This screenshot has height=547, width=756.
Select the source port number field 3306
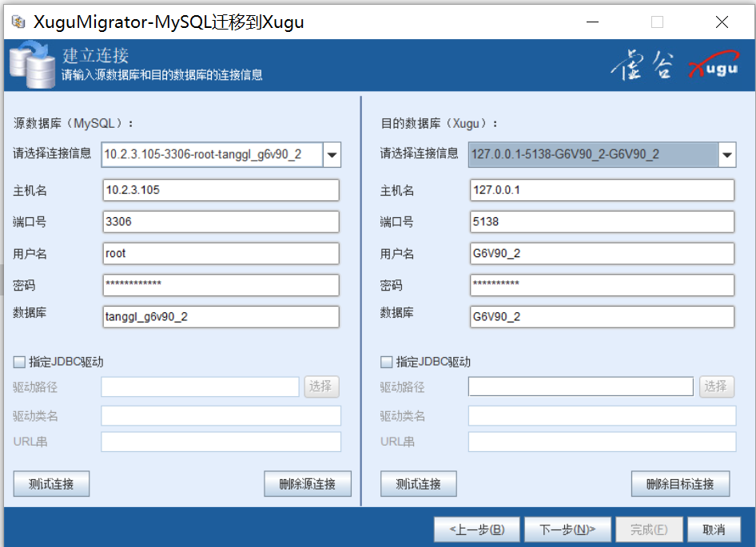[x=221, y=222]
